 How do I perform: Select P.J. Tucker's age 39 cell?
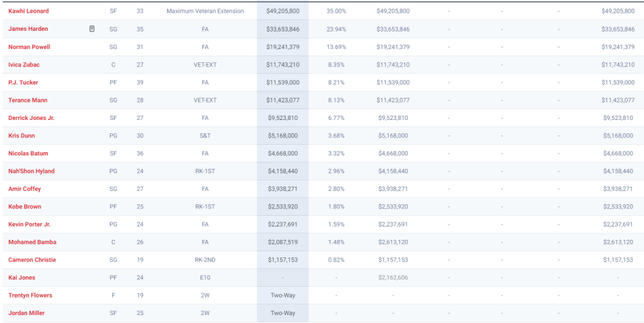[x=140, y=82]
